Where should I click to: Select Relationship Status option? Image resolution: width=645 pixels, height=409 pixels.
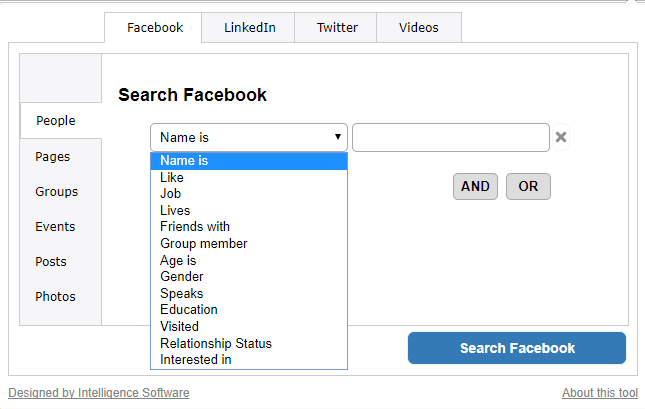click(249, 343)
